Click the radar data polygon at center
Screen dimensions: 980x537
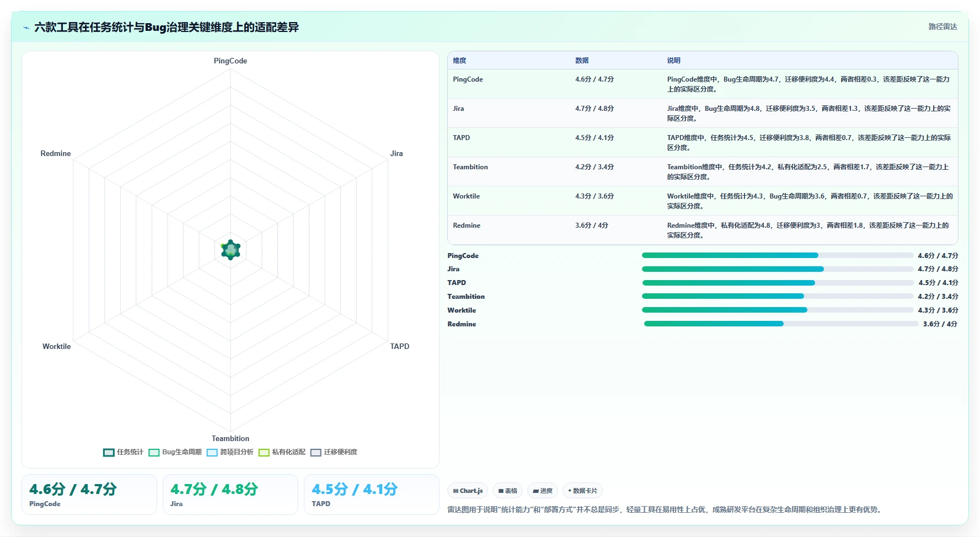coord(231,250)
